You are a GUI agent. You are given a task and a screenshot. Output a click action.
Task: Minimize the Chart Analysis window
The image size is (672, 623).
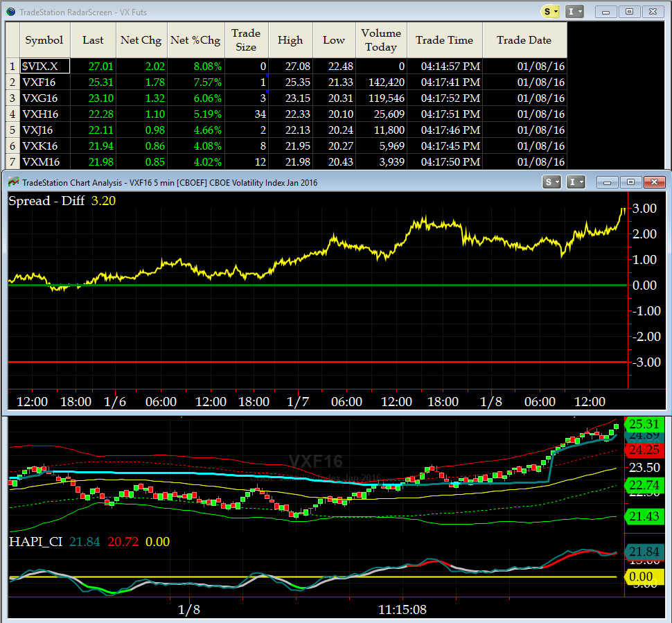608,182
